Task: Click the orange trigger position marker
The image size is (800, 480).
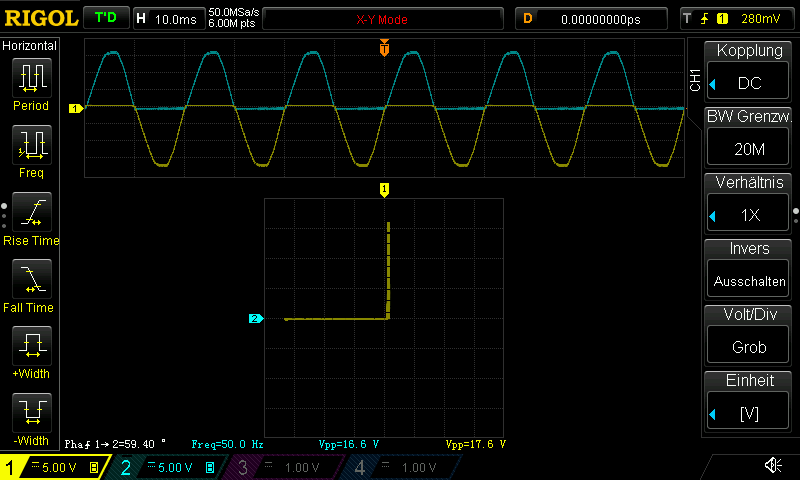Action: [384, 48]
